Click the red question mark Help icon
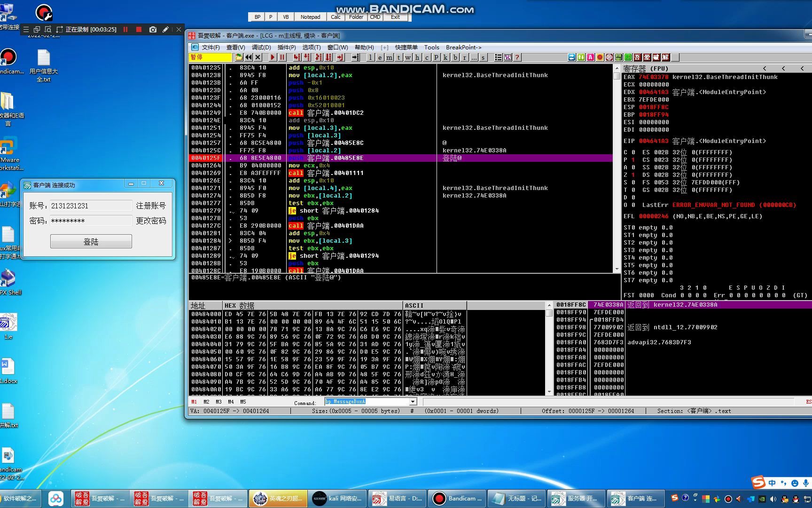Viewport: 812px width, 508px height. coord(517,57)
